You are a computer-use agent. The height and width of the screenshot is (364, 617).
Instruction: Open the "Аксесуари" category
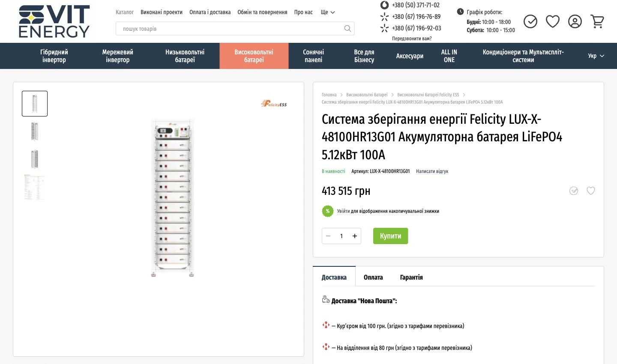pyautogui.click(x=410, y=56)
